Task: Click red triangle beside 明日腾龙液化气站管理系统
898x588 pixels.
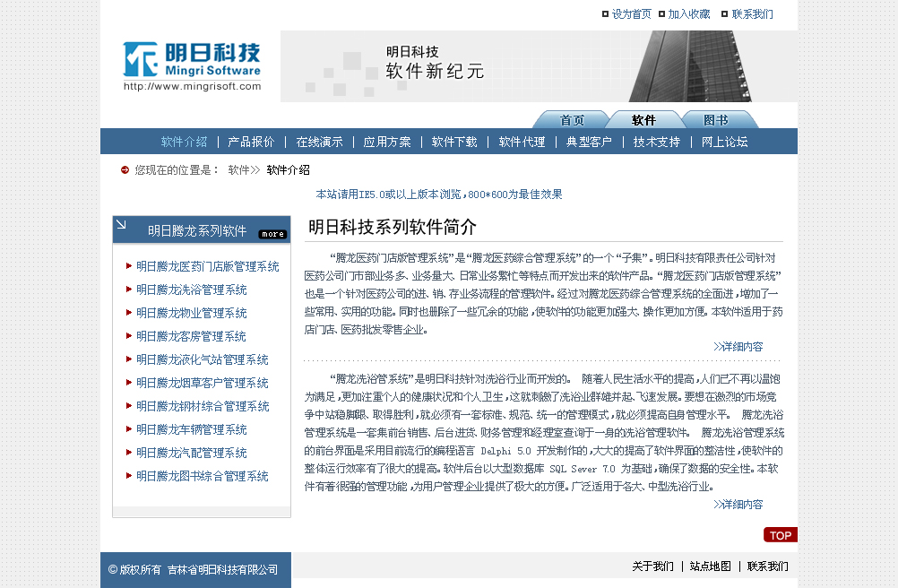Action: coord(129,359)
